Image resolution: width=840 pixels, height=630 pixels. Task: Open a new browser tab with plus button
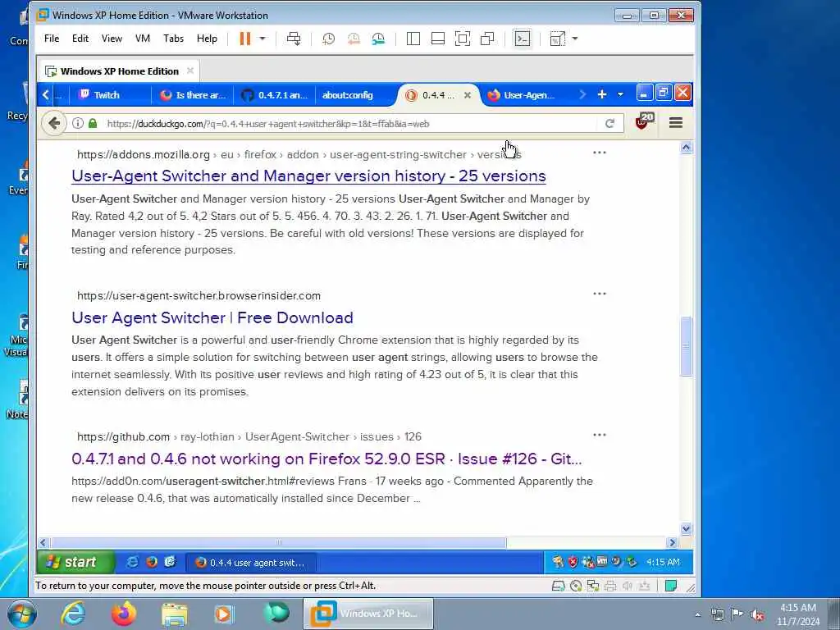click(601, 95)
